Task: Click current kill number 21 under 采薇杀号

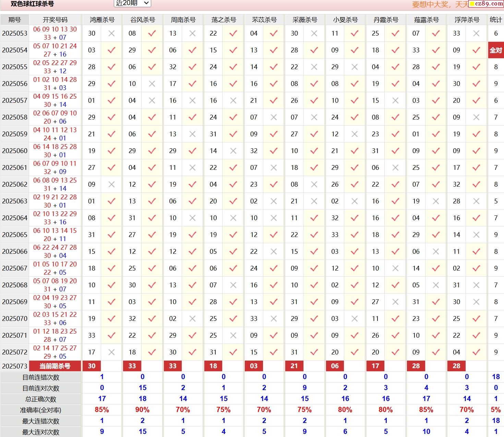Action: [x=294, y=366]
